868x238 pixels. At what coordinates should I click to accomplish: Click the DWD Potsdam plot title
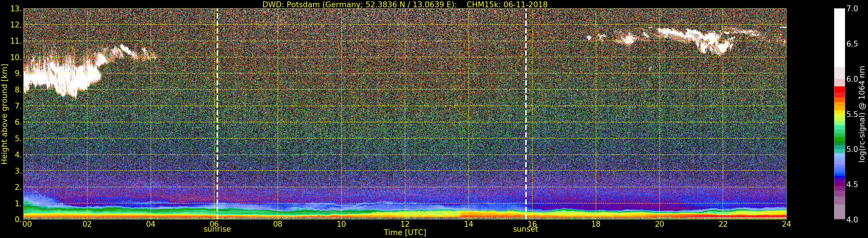[x=405, y=4]
